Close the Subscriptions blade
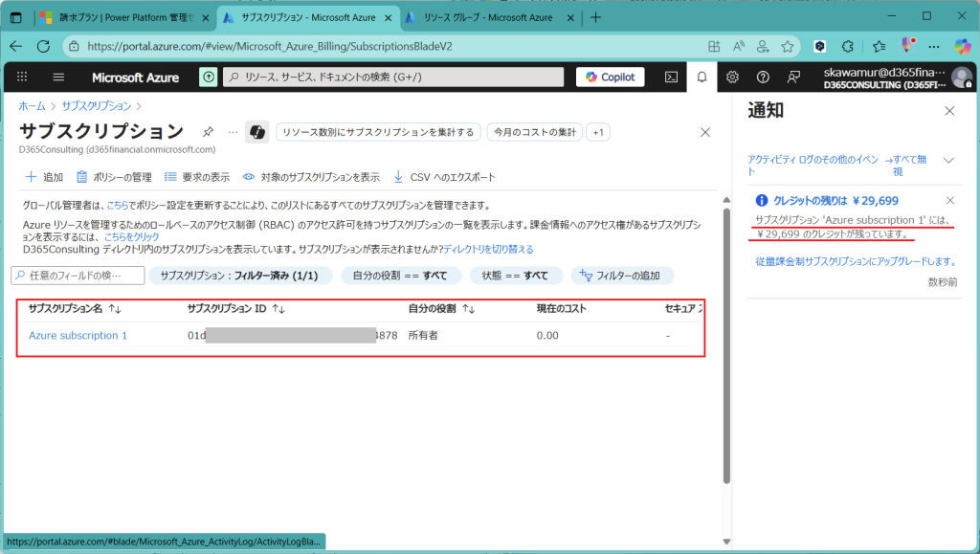The height and width of the screenshot is (554, 980). [x=705, y=132]
